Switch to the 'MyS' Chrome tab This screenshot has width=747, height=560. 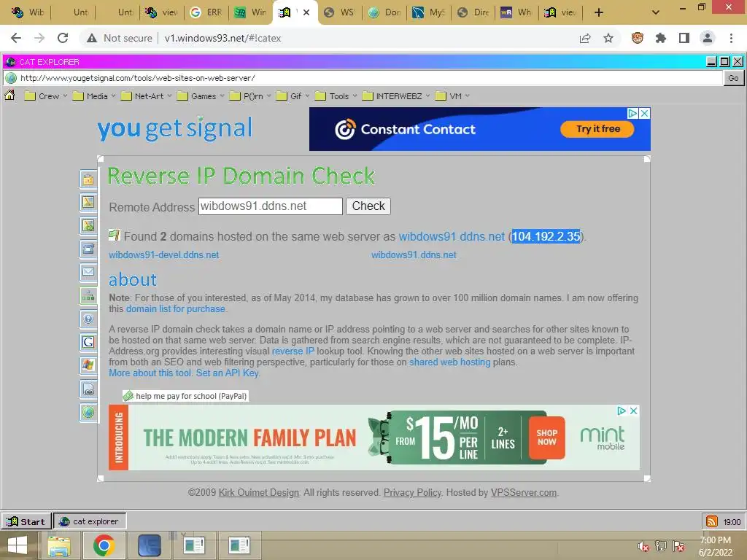pos(429,12)
